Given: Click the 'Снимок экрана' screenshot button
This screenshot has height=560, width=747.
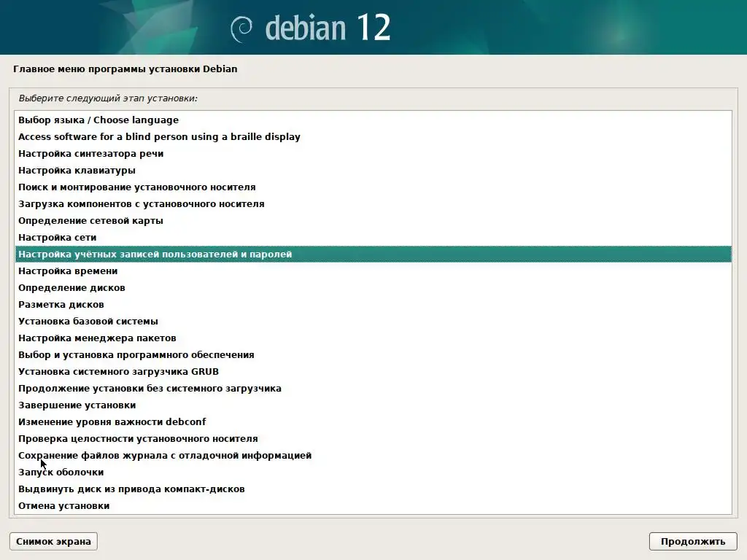Looking at the screenshot, I should pos(53,542).
